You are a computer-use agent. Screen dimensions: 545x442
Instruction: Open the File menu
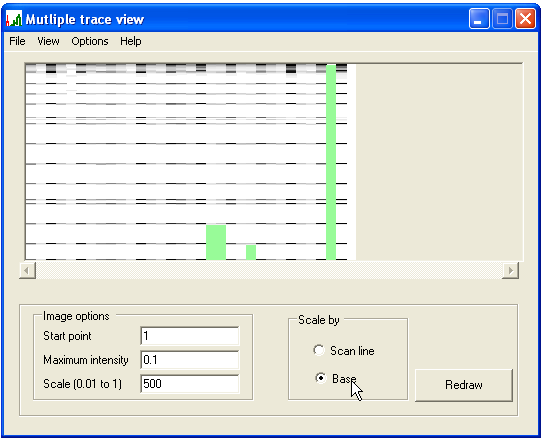17,41
